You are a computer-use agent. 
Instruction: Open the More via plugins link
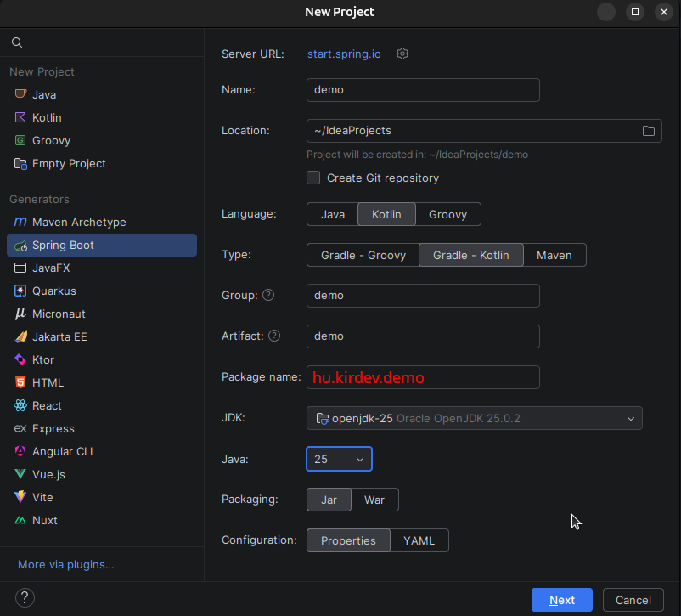coord(66,564)
